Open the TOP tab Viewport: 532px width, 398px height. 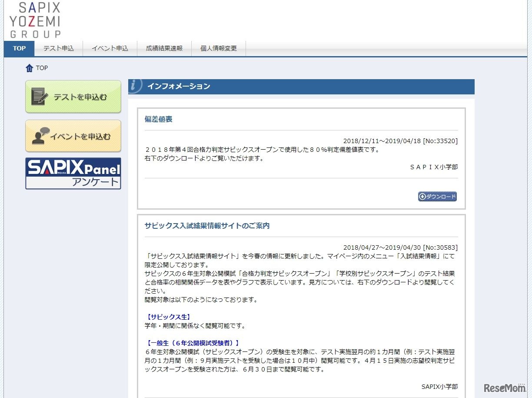coord(19,48)
